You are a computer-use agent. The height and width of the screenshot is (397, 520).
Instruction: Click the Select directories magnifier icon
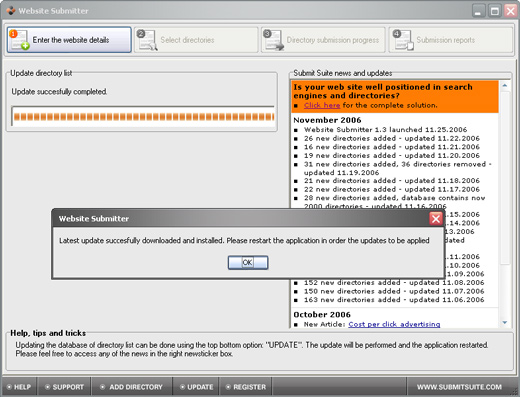(x=147, y=40)
